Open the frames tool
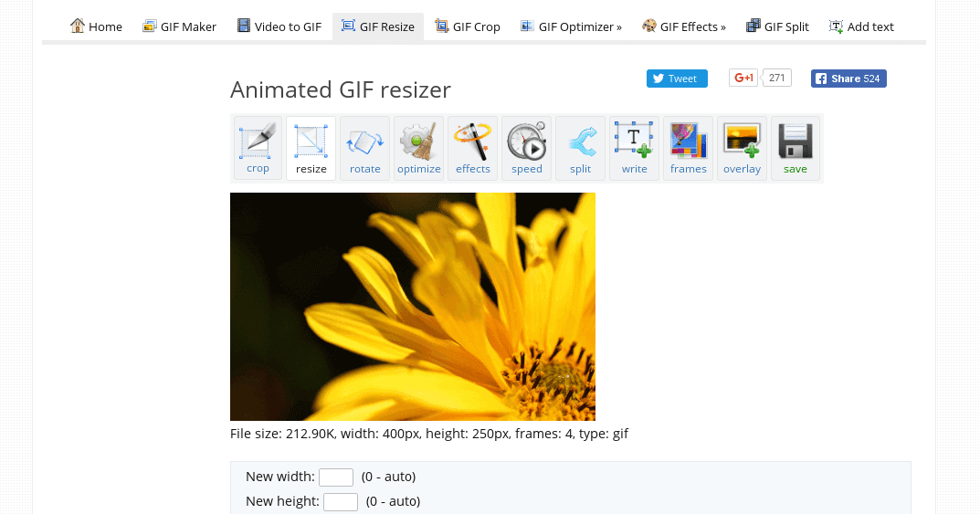Viewport: 980px width, 514px height. (x=688, y=148)
